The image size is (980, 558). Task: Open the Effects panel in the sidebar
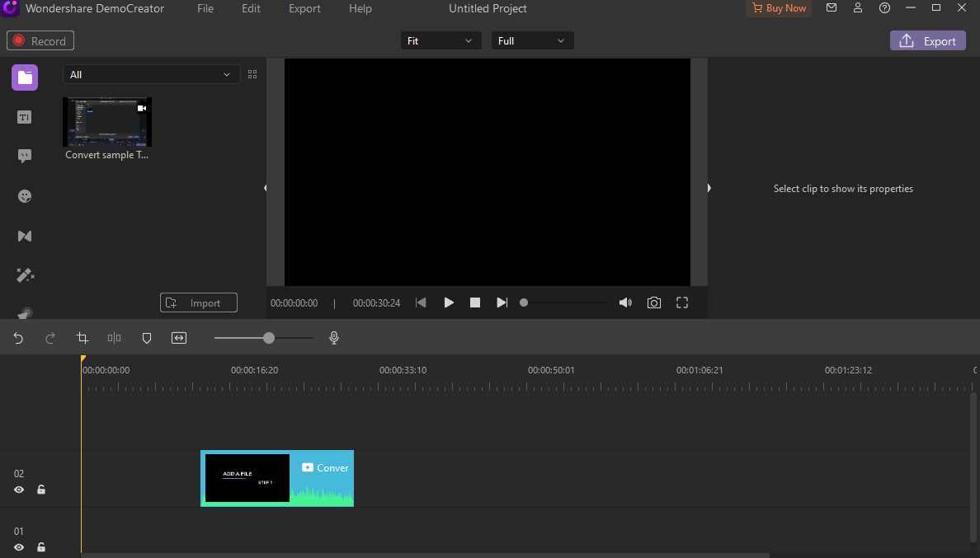[x=24, y=274]
